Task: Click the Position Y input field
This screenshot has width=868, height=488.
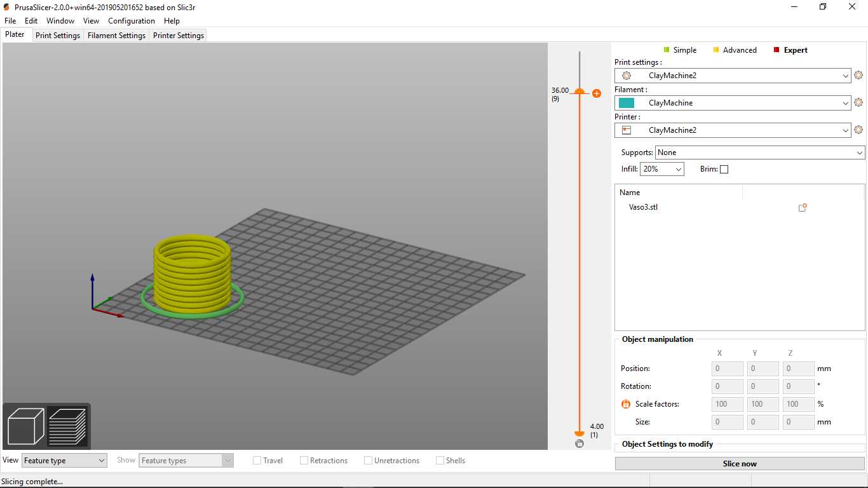Action: pos(763,369)
